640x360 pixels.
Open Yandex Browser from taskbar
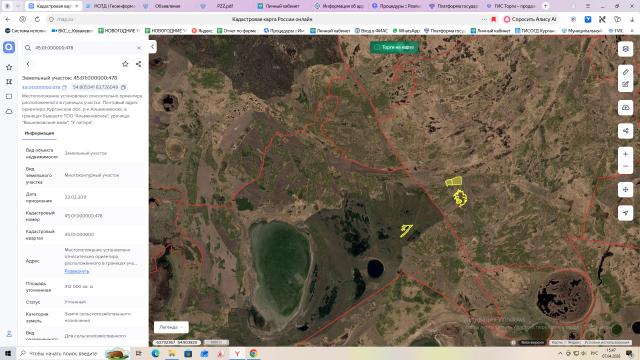237,353
